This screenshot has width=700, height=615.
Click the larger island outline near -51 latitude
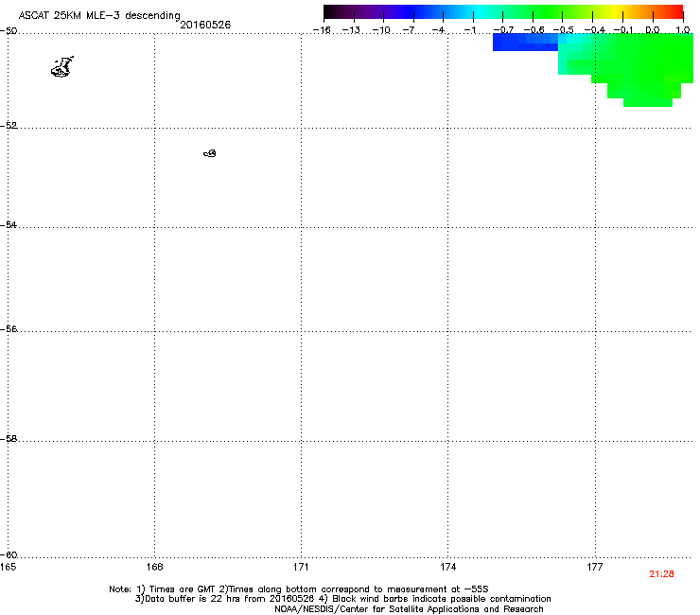pyautogui.click(x=62, y=67)
